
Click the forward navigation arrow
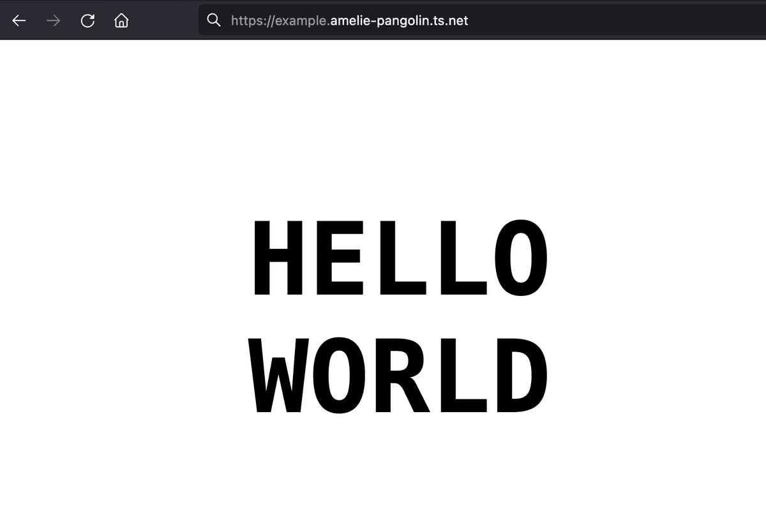point(53,20)
